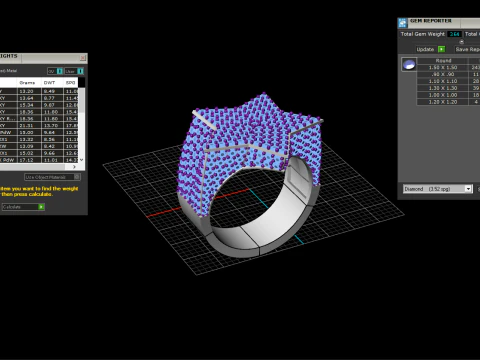Toggle the User cyan switch in Weights panel
This screenshot has width=480, height=360.
pyautogui.click(x=80, y=71)
